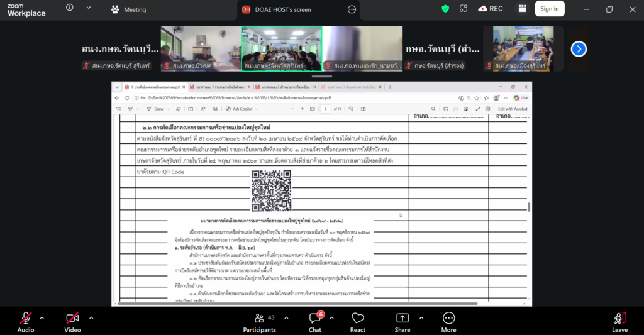
Task: Expand the Share options arrow
Action: pos(421,318)
